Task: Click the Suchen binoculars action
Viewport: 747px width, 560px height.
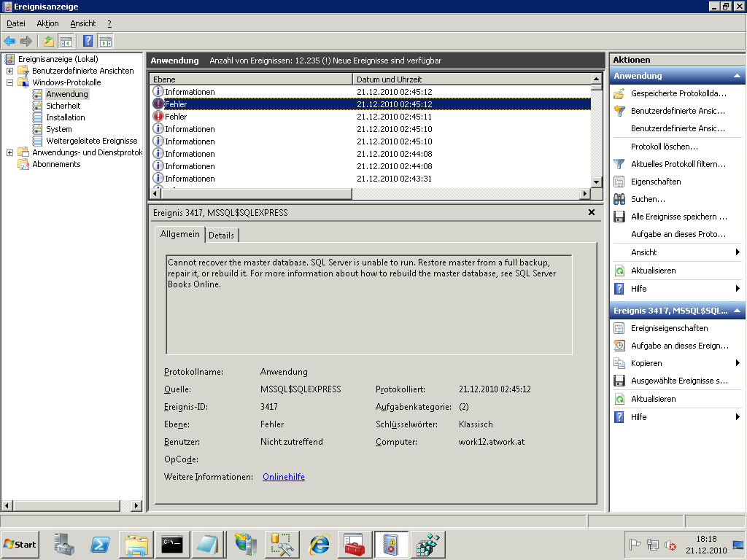Action: 648,199
